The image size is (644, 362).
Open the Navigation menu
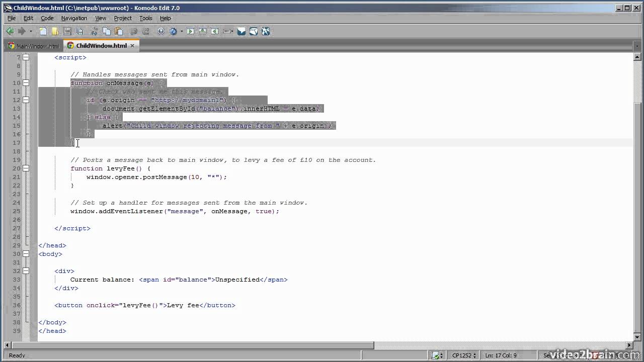[x=74, y=18]
